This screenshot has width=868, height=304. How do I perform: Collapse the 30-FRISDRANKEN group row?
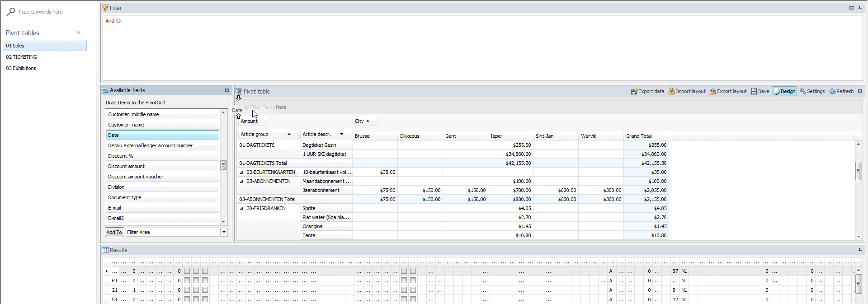point(241,209)
